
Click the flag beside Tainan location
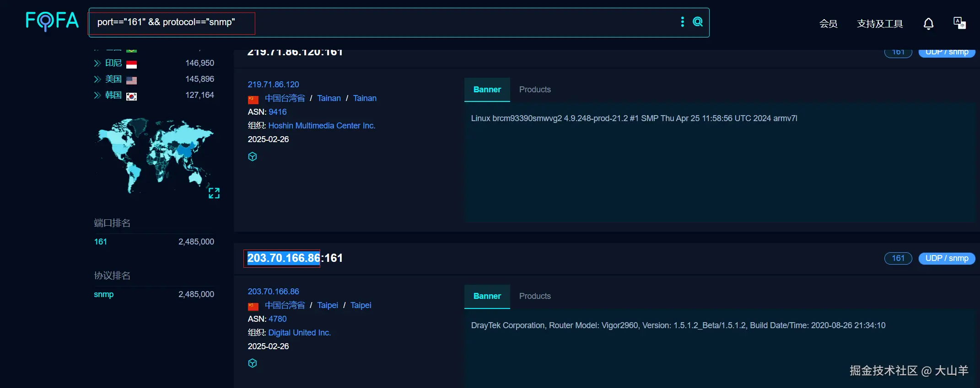click(x=253, y=99)
